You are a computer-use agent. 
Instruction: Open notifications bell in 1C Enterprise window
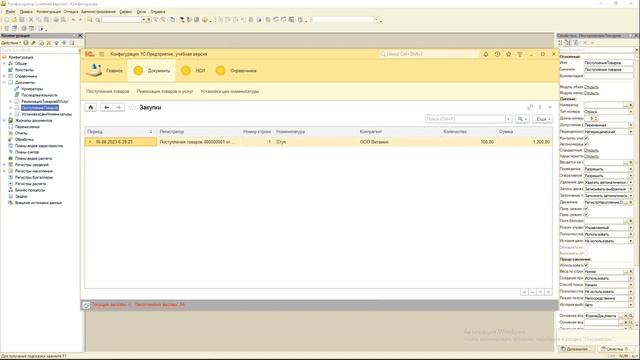click(486, 54)
